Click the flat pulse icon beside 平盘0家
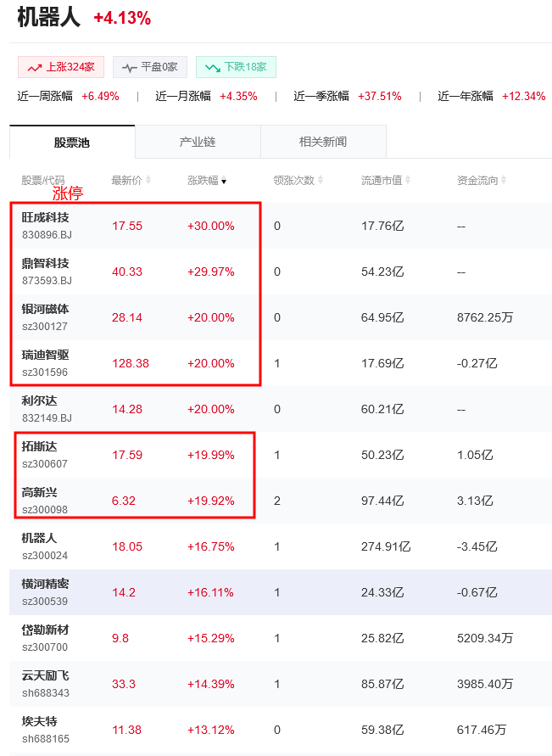 click(129, 67)
